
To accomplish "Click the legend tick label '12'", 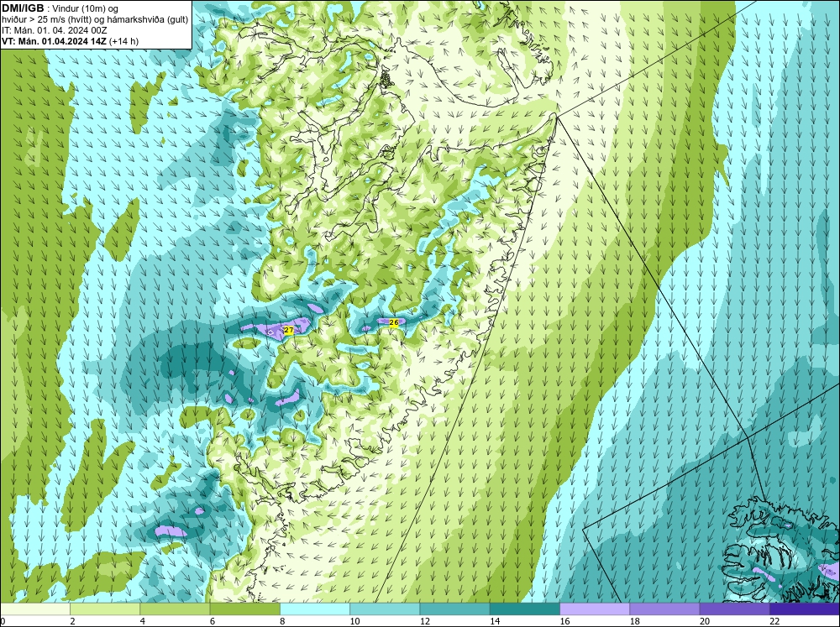I will point(424,621).
